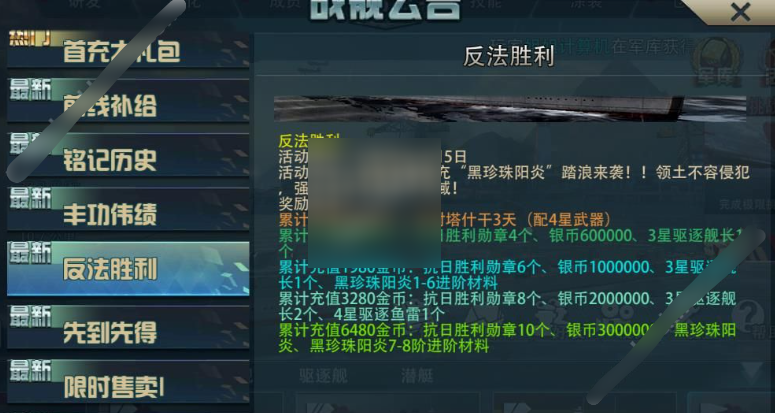This screenshot has width=775, height=413.
Task: Switch to the 潜艇 category tab
Action: coord(417,376)
